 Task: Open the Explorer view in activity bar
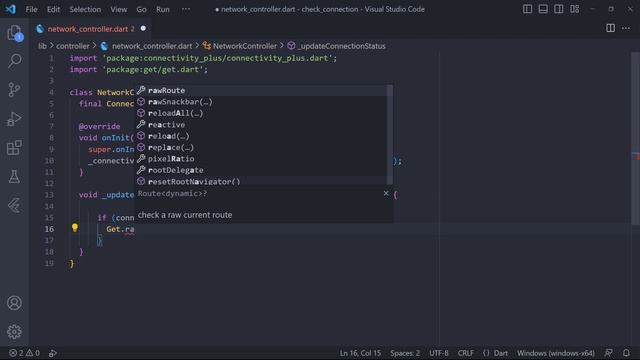click(14, 33)
